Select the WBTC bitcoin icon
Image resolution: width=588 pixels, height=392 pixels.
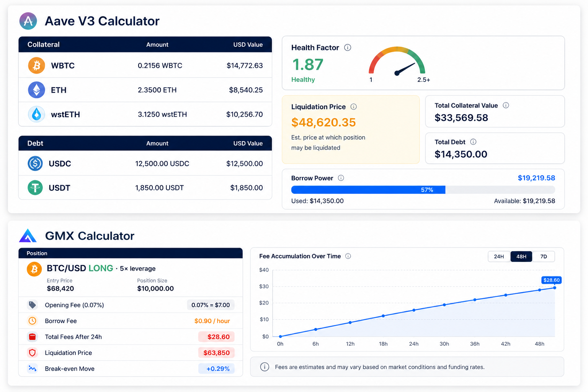click(x=36, y=65)
